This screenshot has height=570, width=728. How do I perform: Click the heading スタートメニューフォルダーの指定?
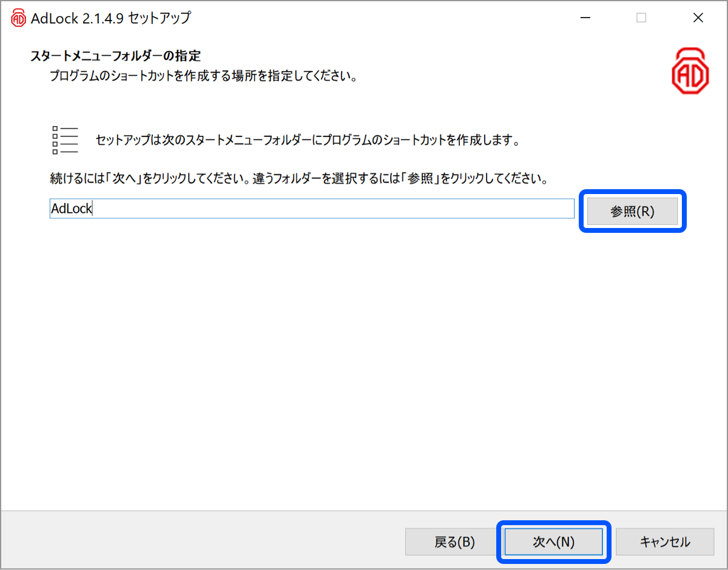click(115, 56)
